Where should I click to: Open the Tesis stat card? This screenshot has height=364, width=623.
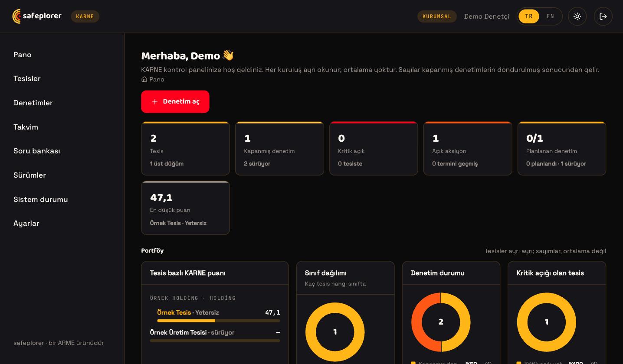[x=185, y=149]
